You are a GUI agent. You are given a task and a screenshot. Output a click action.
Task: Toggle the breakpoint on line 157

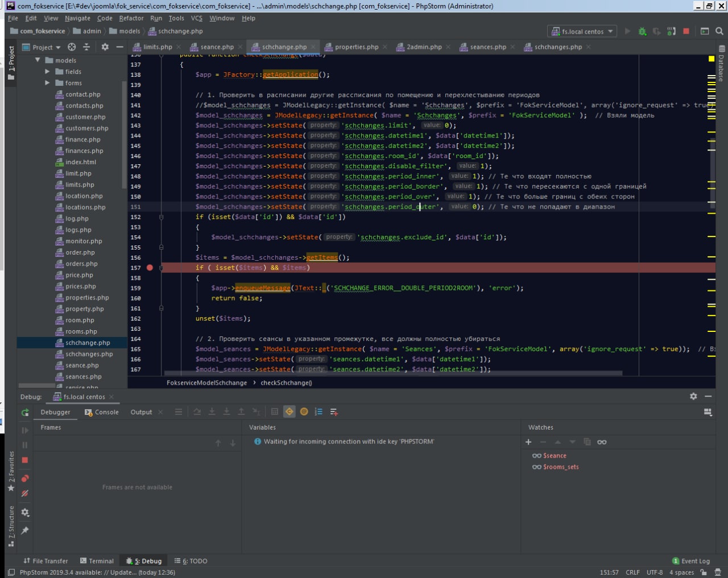point(150,268)
